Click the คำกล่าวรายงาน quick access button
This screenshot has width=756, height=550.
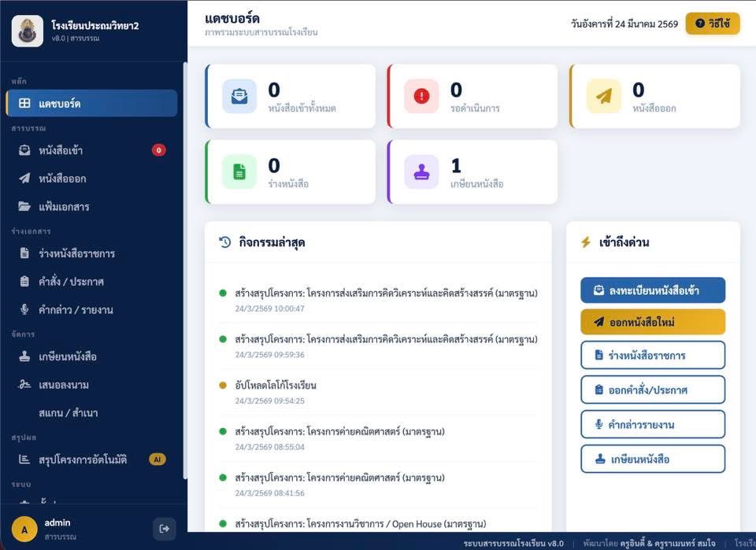(653, 424)
